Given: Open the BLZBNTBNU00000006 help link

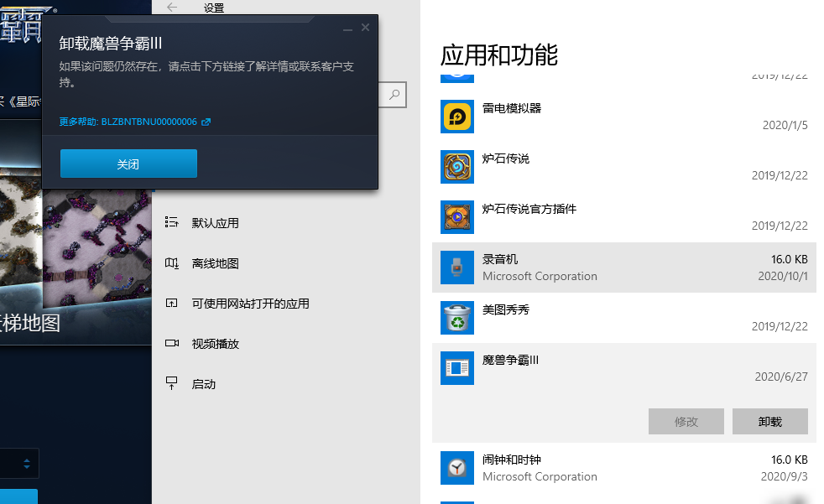Looking at the screenshot, I should (134, 122).
